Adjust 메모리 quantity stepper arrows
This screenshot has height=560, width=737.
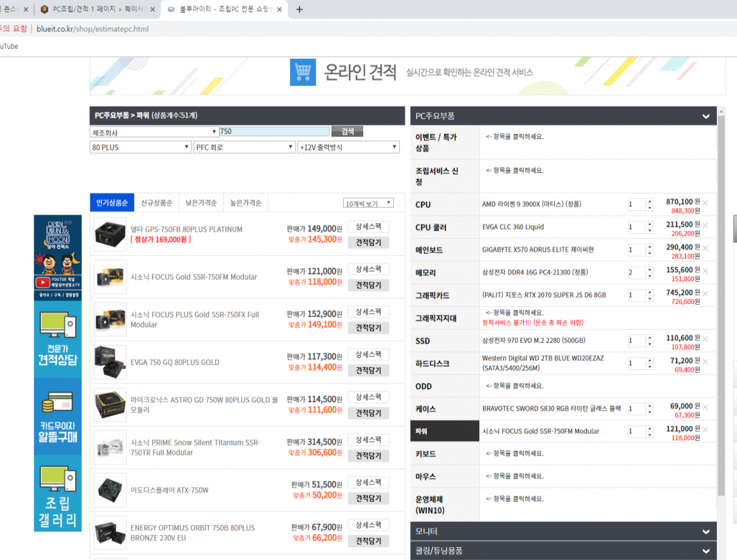coord(650,273)
